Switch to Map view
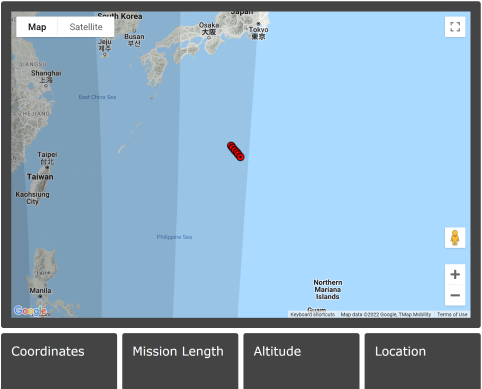Screen dimensions: 482x389 point(37,27)
